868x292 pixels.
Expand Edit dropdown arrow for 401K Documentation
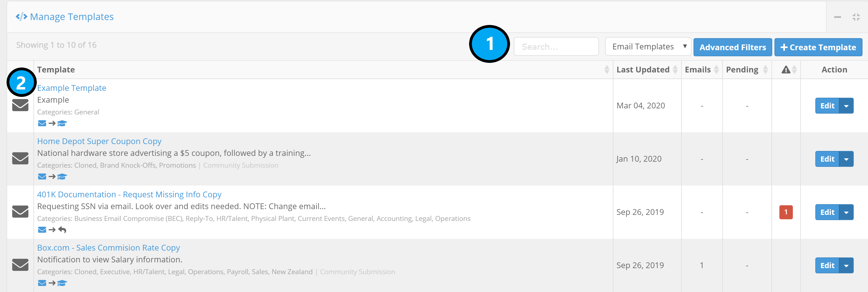click(846, 212)
